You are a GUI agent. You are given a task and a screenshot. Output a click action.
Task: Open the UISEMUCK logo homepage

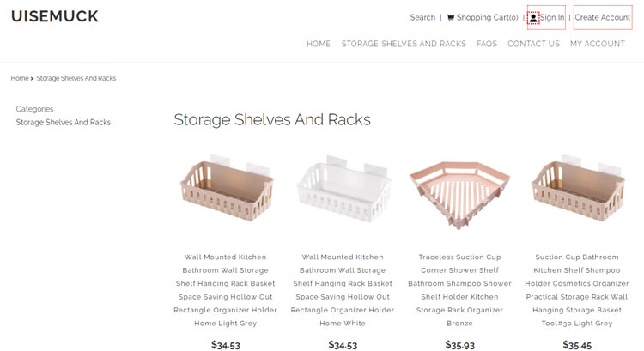[x=55, y=16]
